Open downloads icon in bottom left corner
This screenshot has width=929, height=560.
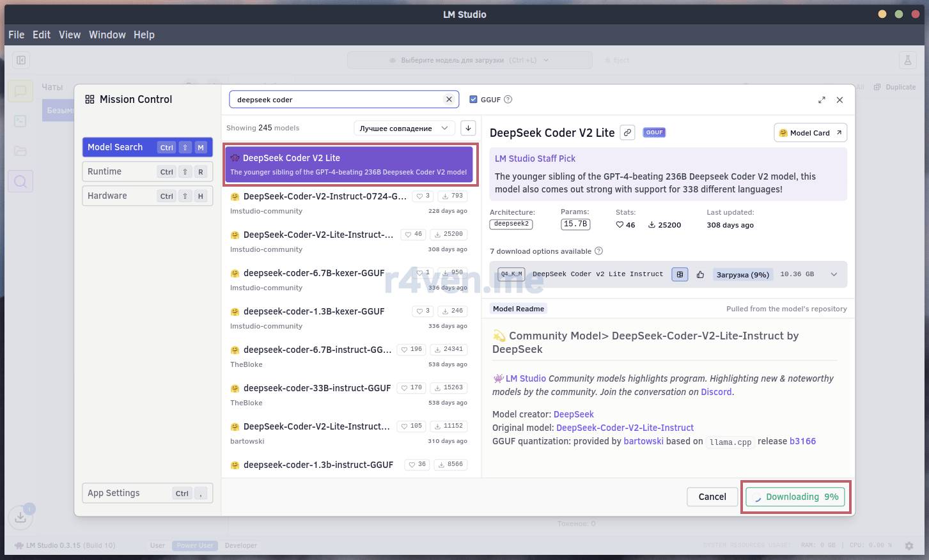pyautogui.click(x=20, y=517)
